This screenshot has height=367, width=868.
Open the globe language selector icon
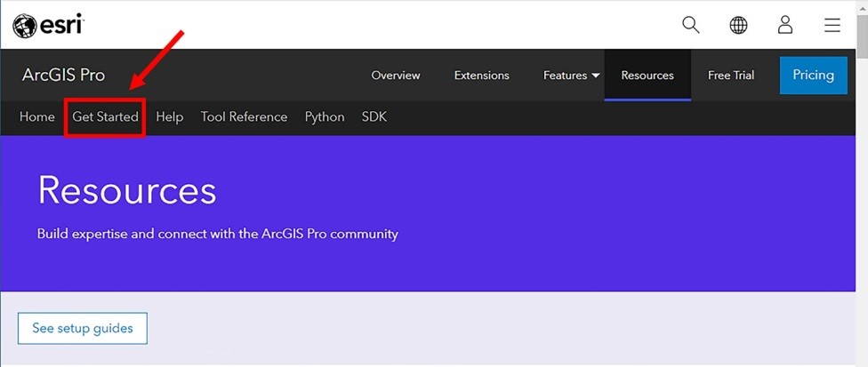click(x=738, y=25)
